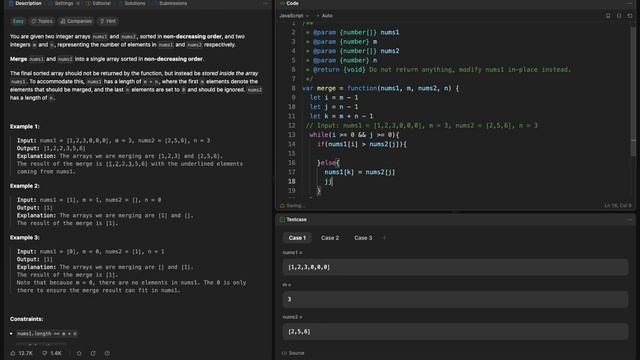Image resolution: width=640 pixels, height=360 pixels.
Task: Add a new testcase with plus icon
Action: click(384, 238)
